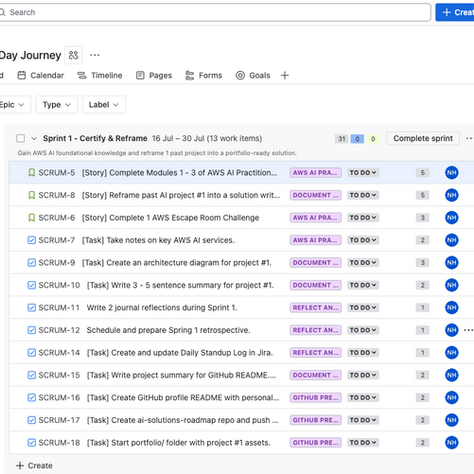Click the NH assignee avatar on SCRUM-15

point(452,375)
